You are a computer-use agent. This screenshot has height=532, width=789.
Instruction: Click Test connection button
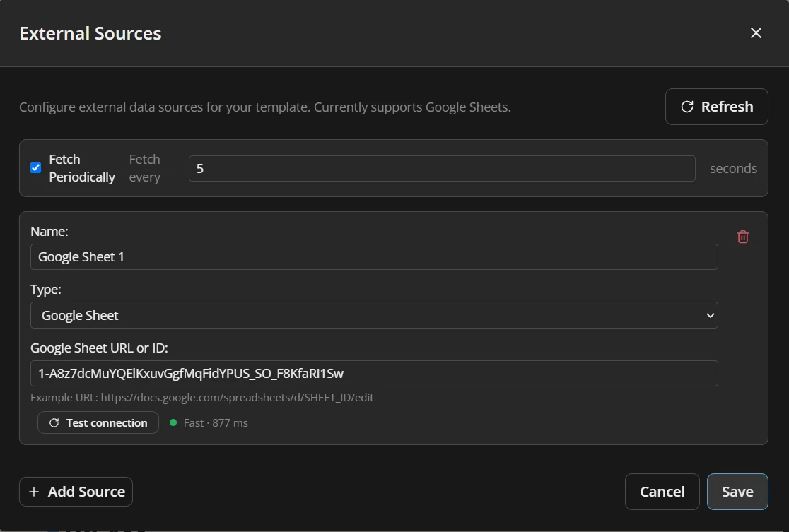[98, 423]
